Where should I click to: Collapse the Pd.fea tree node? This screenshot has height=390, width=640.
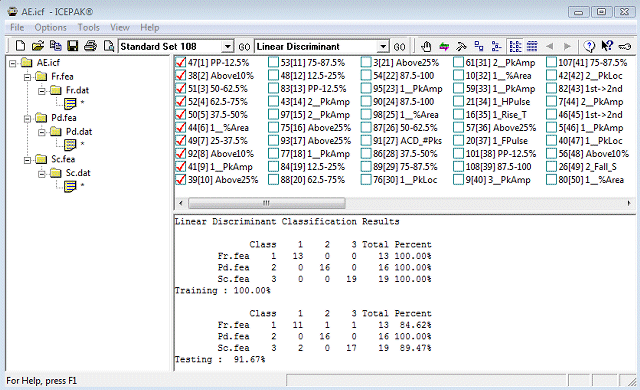coord(27,119)
